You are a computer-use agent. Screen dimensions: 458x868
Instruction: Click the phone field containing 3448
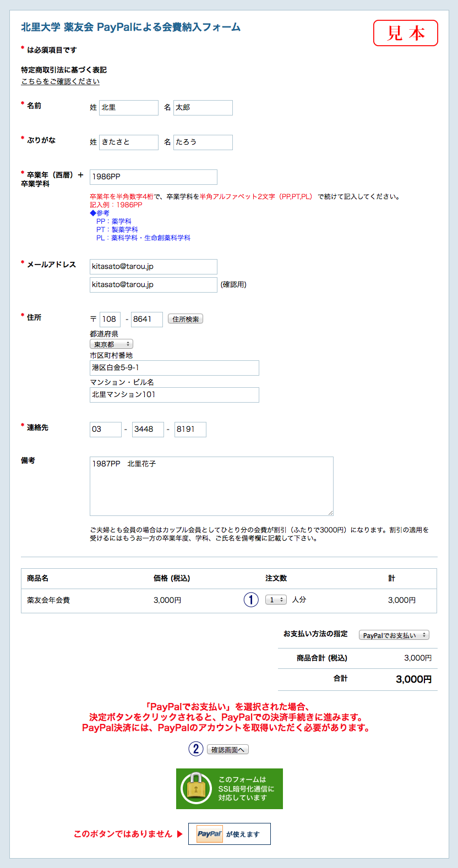148,430
